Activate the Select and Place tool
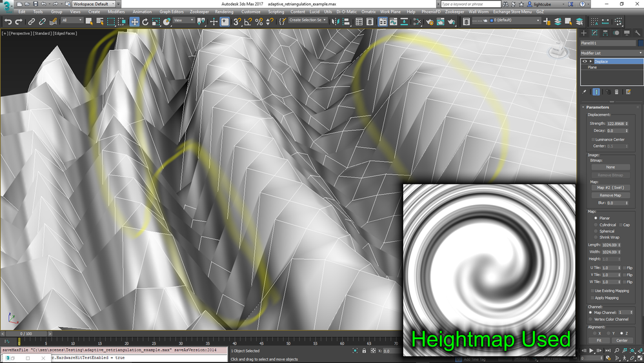This screenshot has width=644, height=363. pyautogui.click(x=166, y=22)
